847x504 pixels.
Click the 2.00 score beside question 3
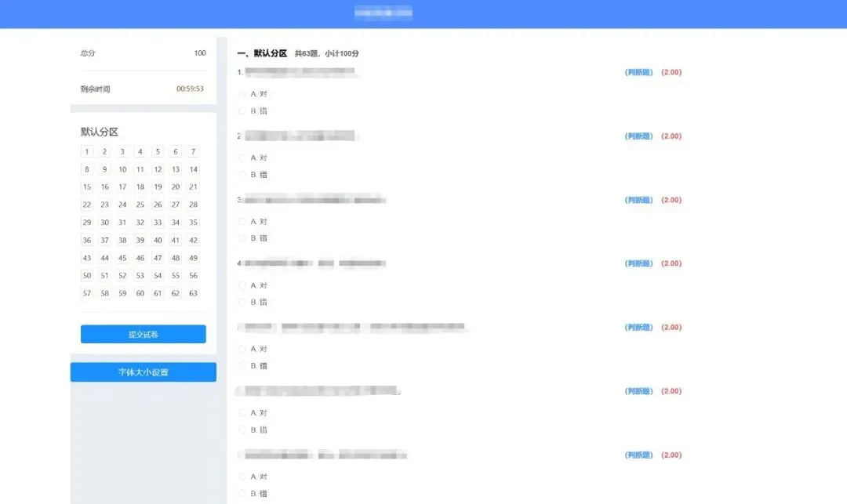[x=671, y=200]
